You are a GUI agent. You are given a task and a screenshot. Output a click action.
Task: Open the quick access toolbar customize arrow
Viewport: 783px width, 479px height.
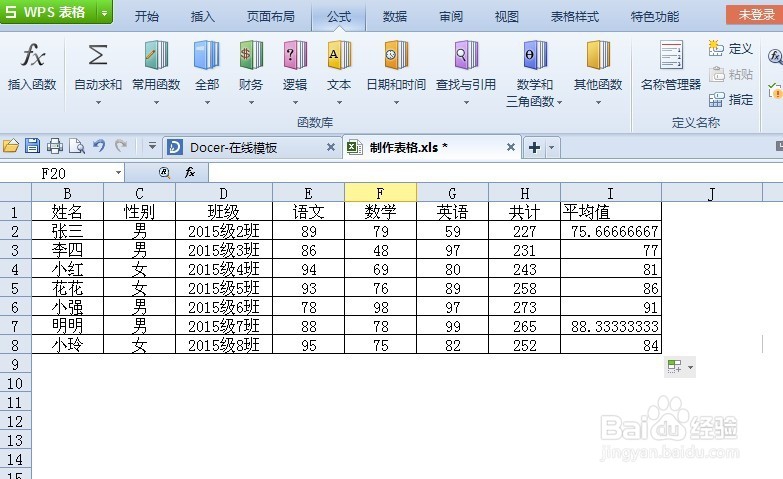click(152, 146)
